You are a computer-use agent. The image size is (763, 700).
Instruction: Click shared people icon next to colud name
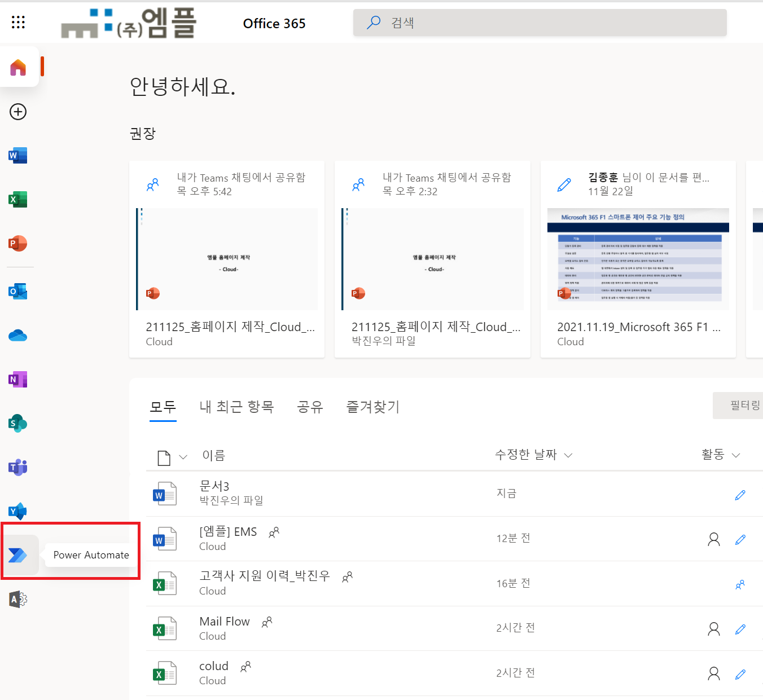[245, 667]
